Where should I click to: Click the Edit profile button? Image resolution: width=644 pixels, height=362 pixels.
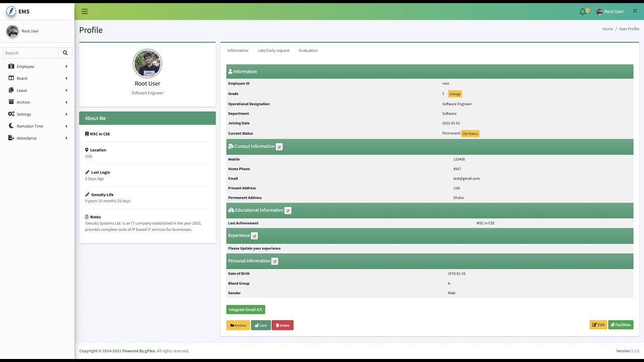[598, 325]
